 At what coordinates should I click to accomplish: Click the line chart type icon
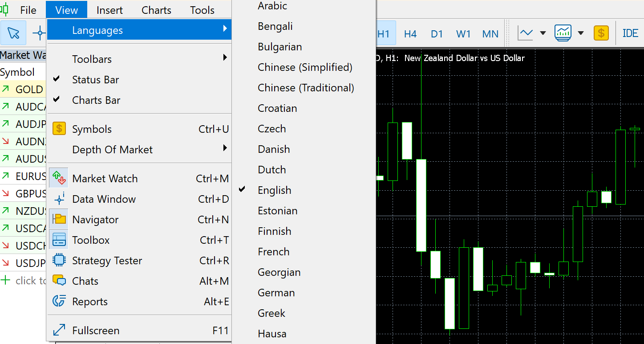526,33
